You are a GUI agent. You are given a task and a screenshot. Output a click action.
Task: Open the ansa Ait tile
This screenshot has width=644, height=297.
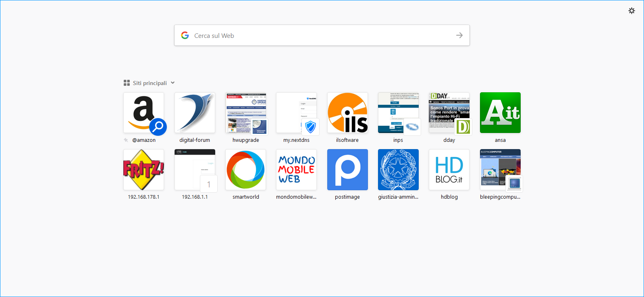click(500, 113)
